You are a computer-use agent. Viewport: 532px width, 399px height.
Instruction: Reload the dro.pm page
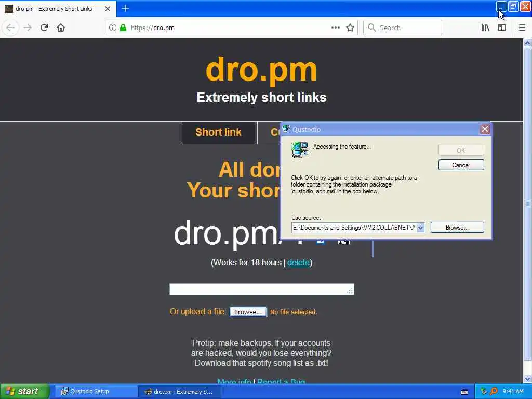tap(44, 28)
